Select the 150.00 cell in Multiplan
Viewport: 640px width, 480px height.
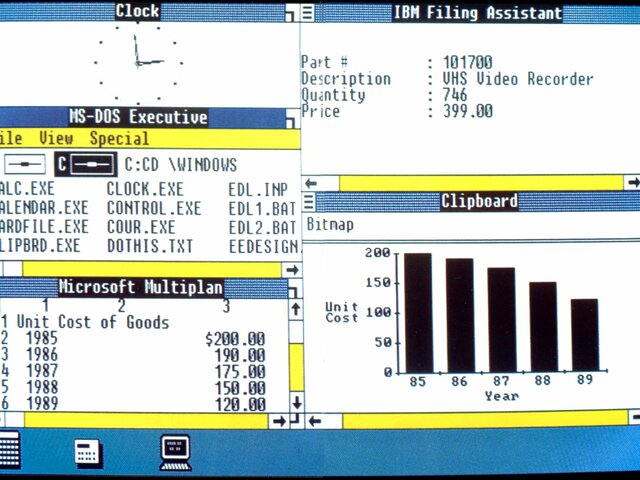click(240, 388)
